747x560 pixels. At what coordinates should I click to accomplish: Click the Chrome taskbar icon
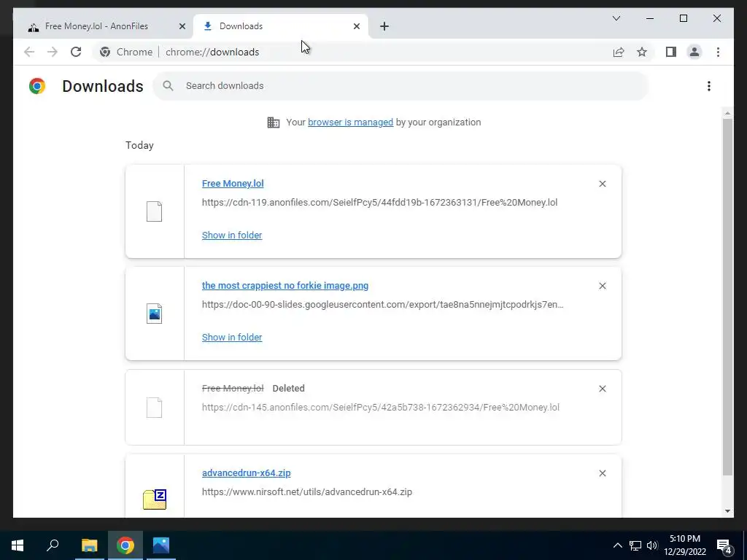(x=125, y=545)
